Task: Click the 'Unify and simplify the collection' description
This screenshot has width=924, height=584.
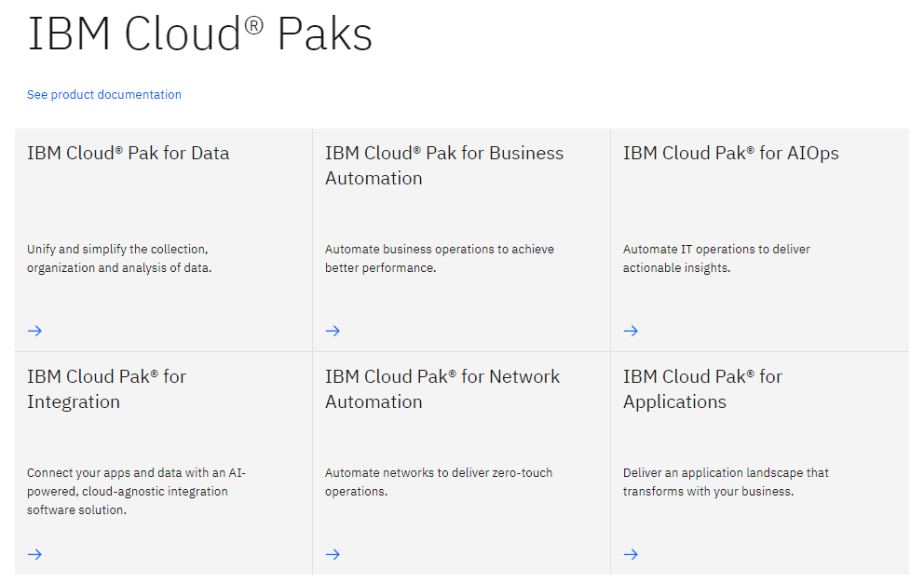Action: point(119,259)
